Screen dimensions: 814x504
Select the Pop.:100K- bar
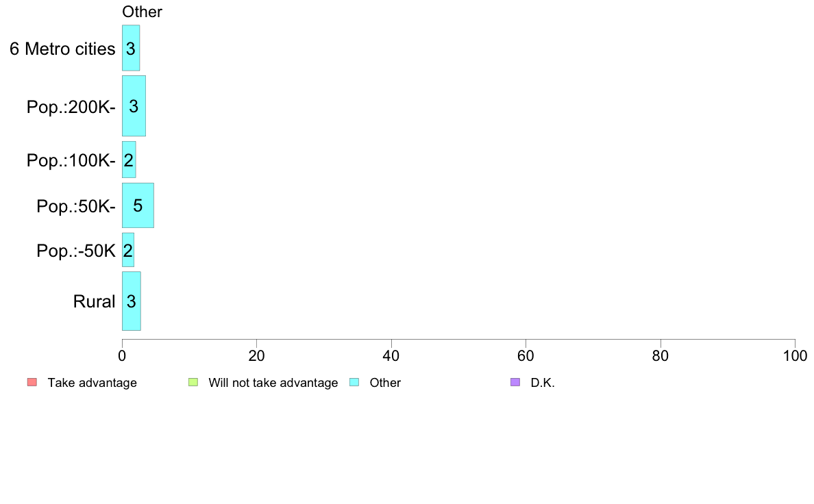[x=129, y=160]
